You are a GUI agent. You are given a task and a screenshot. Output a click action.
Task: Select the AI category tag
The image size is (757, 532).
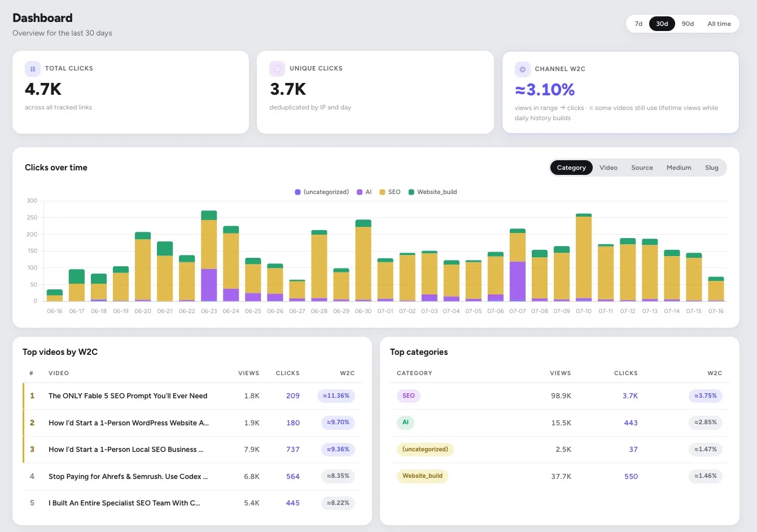[x=405, y=423]
